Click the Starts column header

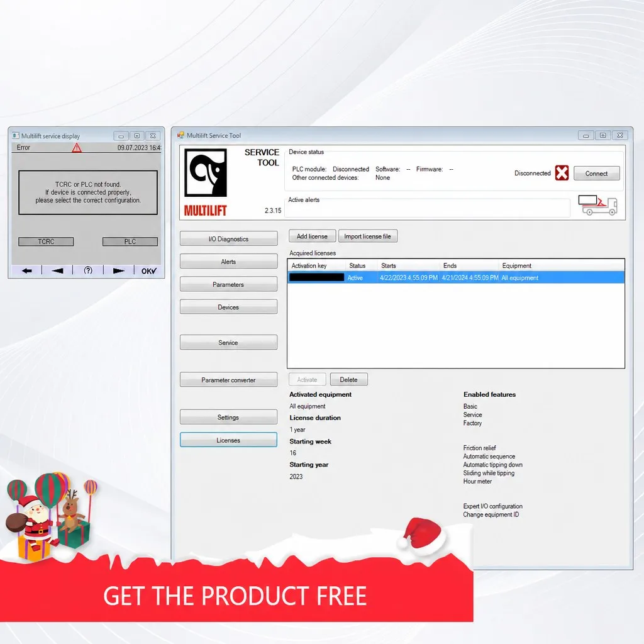point(409,266)
